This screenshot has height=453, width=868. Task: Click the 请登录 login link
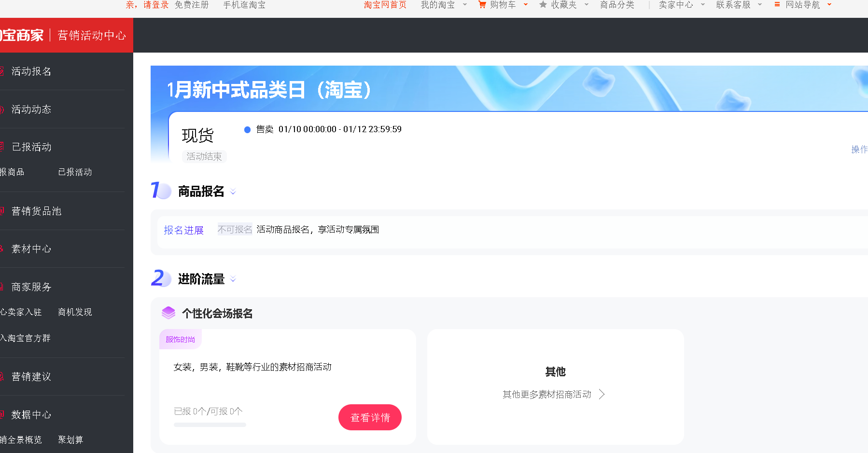tap(156, 5)
